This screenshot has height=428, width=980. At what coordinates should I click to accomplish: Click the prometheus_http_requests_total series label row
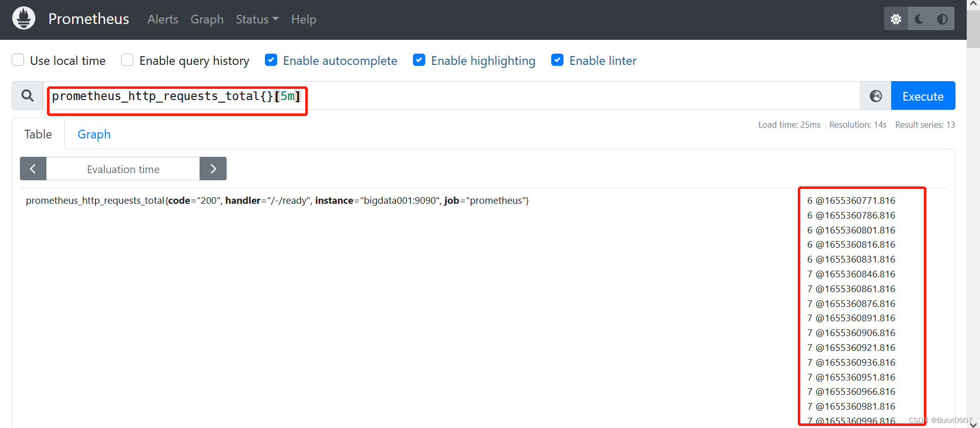pyautogui.click(x=277, y=201)
